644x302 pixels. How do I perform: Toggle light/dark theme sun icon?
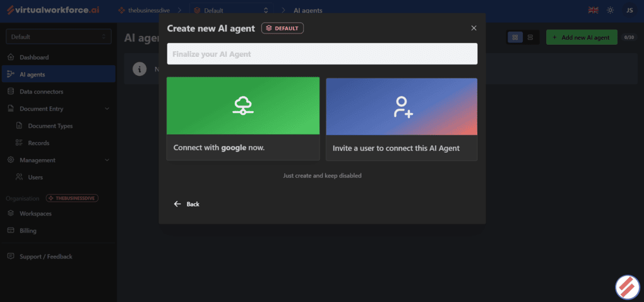pyautogui.click(x=611, y=10)
